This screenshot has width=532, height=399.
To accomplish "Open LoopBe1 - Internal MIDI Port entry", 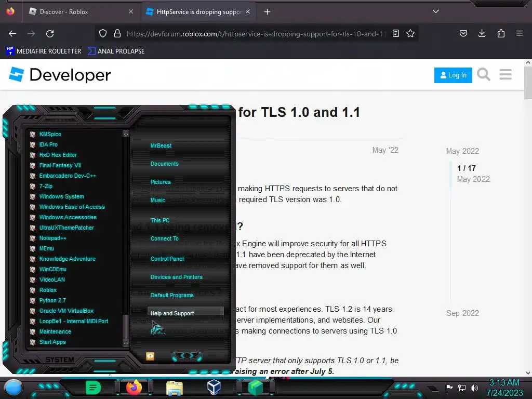I will [74, 321].
